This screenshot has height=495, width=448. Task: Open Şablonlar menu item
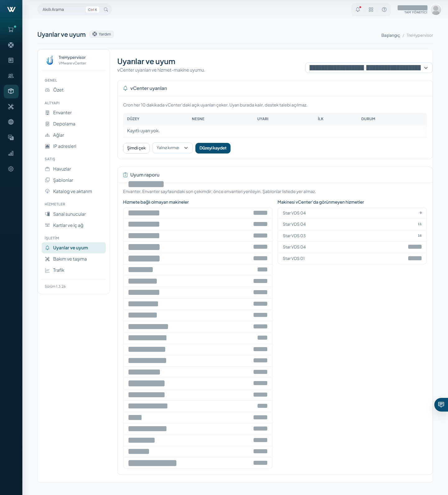coord(74,180)
